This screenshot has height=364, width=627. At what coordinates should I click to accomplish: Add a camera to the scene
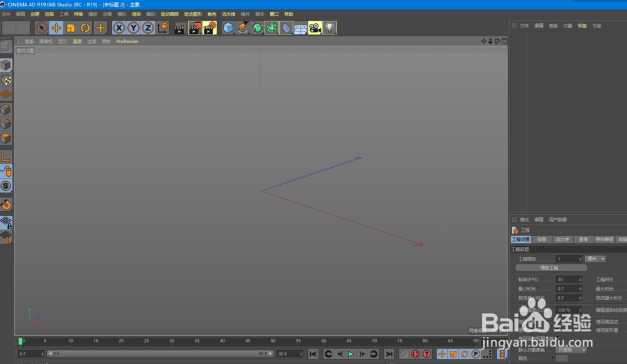point(315,28)
